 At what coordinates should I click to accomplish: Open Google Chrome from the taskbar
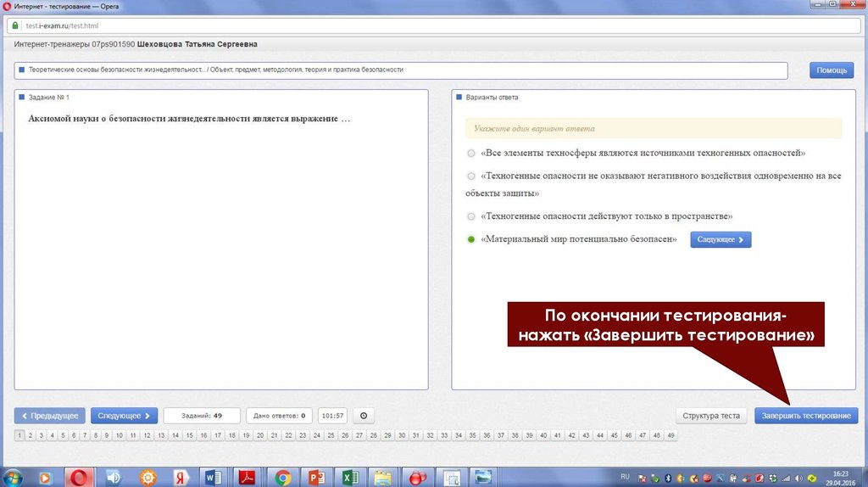click(x=283, y=478)
